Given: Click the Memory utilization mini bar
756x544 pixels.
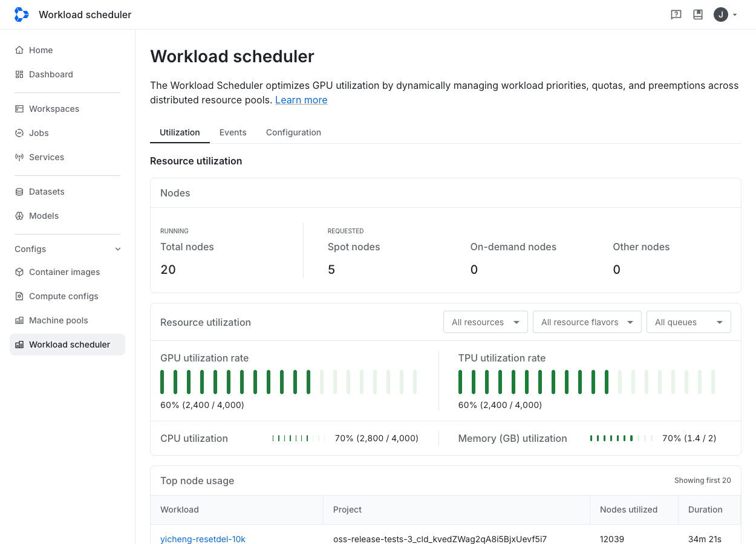Looking at the screenshot, I should click(622, 438).
